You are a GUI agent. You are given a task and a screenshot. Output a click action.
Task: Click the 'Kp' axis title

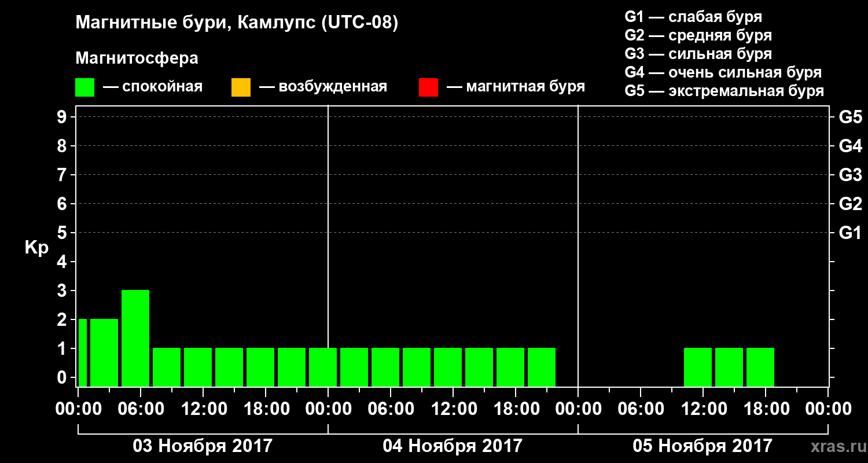(36, 247)
